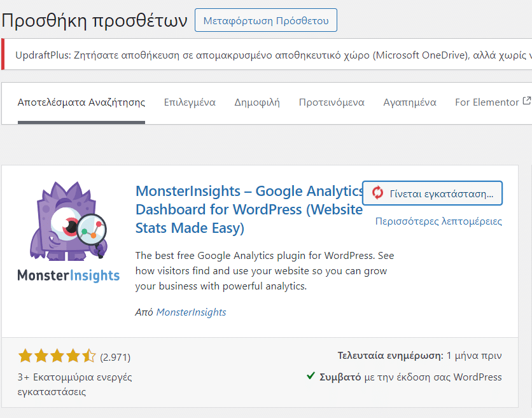Open the For Elementor tab
The height and width of the screenshot is (418, 532).
pyautogui.click(x=493, y=102)
